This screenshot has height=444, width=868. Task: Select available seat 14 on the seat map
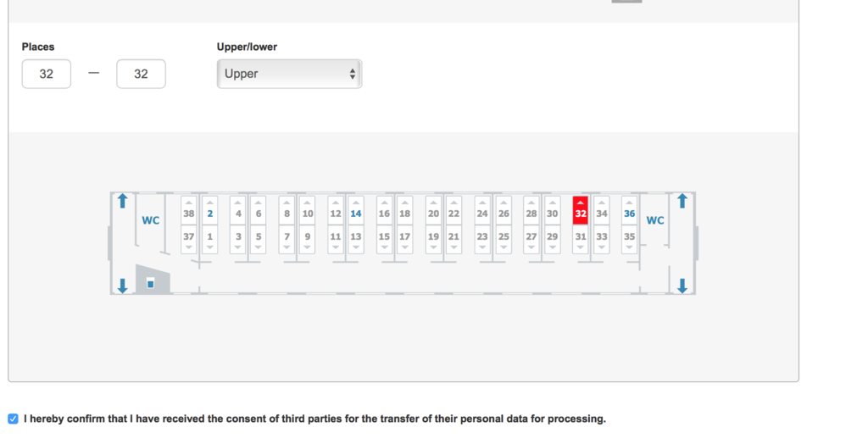pos(356,210)
